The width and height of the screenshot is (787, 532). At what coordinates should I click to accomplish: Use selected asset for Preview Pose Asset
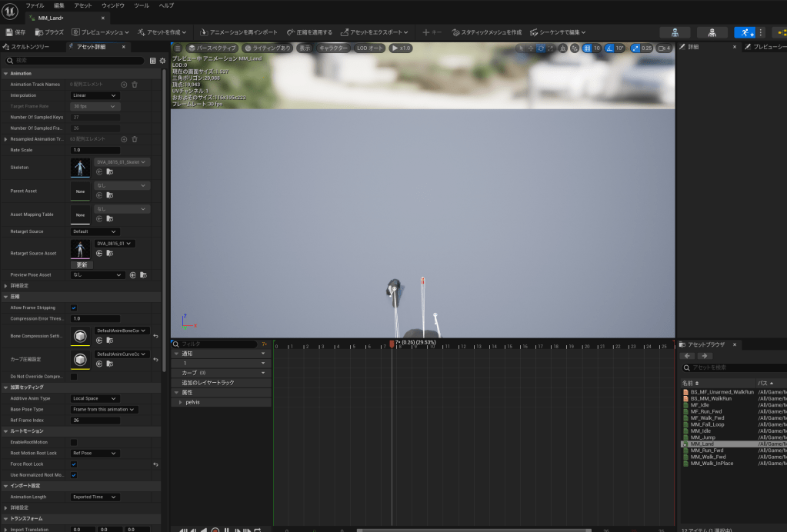coord(132,274)
